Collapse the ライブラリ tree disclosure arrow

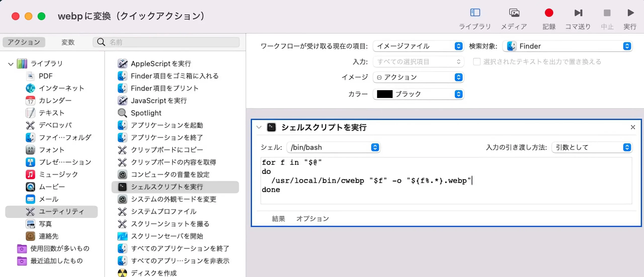point(11,64)
